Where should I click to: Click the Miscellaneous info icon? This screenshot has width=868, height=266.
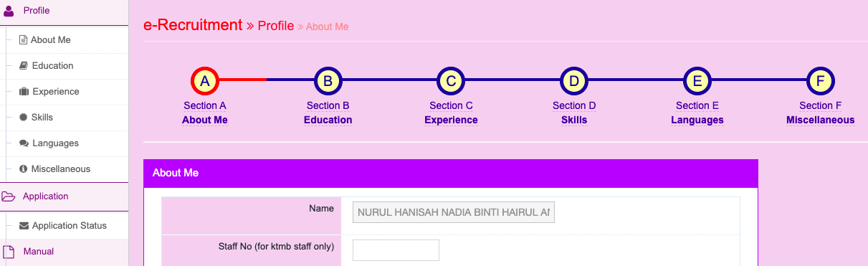coord(24,169)
